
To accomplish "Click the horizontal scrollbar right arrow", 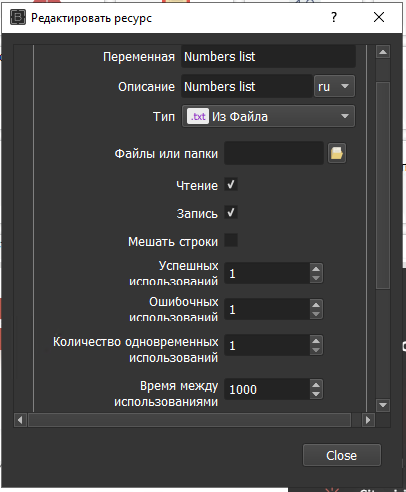I will (x=368, y=420).
